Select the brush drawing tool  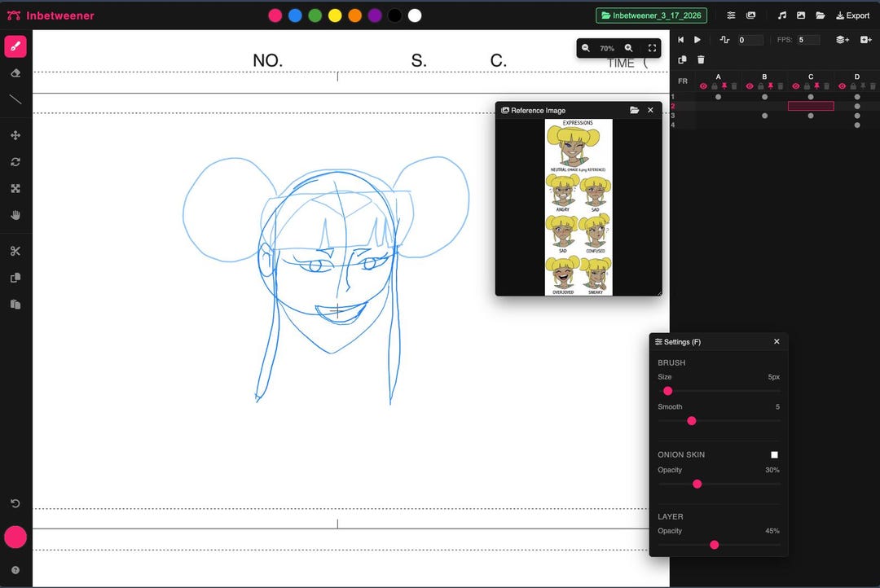pyautogui.click(x=15, y=46)
